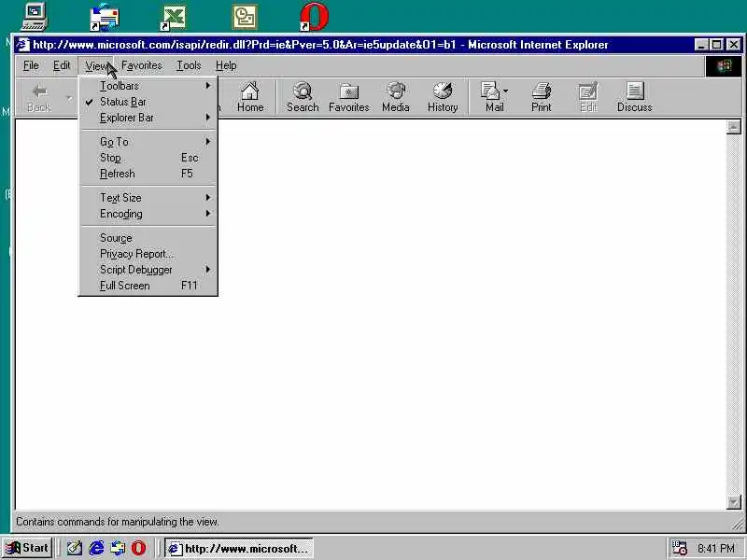747x560 pixels.
Task: Choose Source from the View menu
Action: point(148,238)
